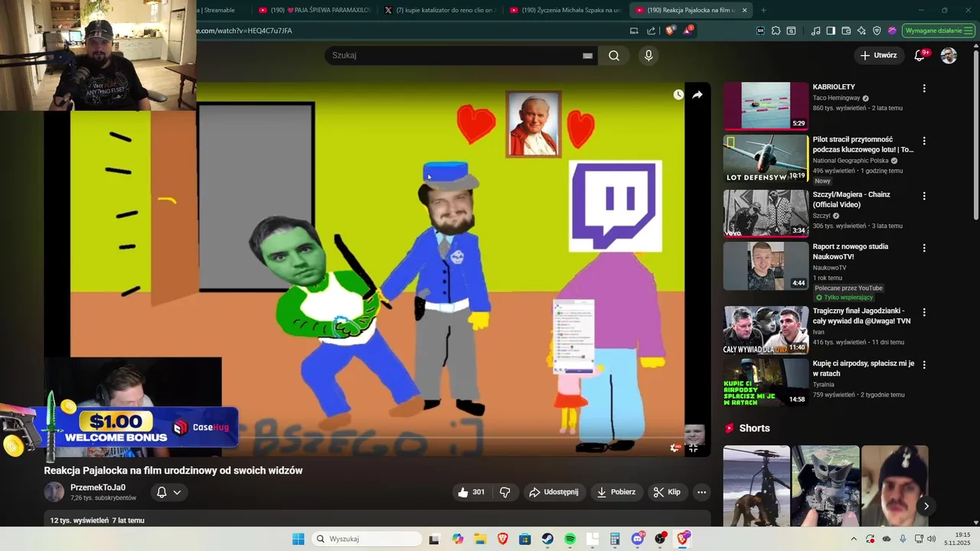Open a new browser tab with plus

[763, 10]
